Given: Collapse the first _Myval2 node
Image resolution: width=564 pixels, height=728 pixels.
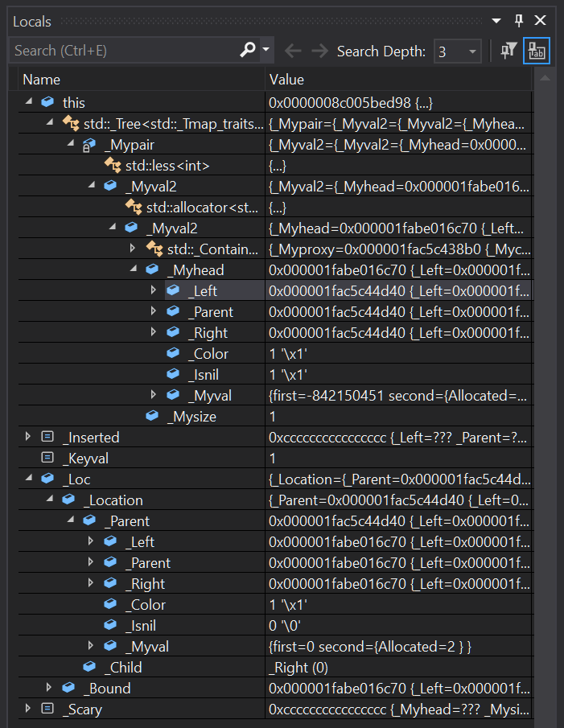Looking at the screenshot, I should click(x=92, y=185).
